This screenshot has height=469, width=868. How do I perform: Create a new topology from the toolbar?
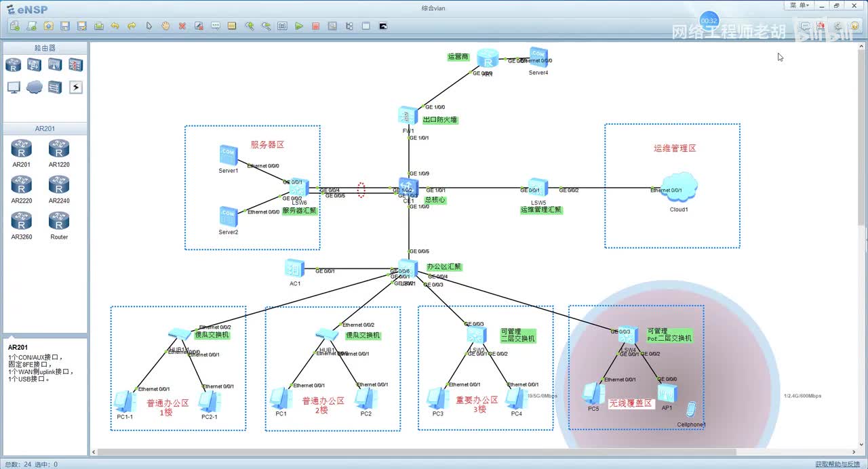coord(15,26)
